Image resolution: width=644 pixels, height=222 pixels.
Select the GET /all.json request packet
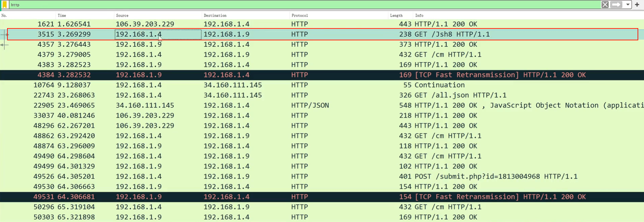(x=322, y=95)
